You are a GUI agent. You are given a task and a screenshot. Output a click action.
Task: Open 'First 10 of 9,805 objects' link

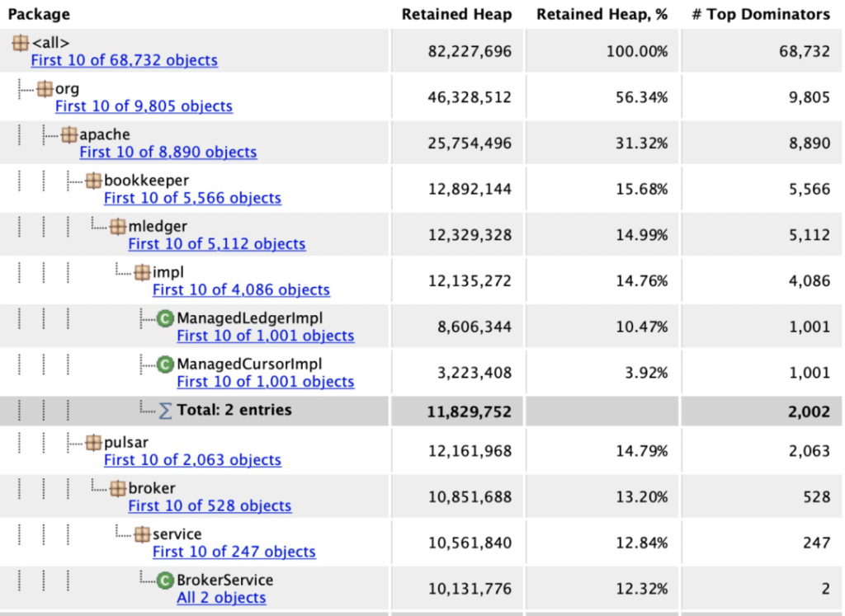[144, 106]
